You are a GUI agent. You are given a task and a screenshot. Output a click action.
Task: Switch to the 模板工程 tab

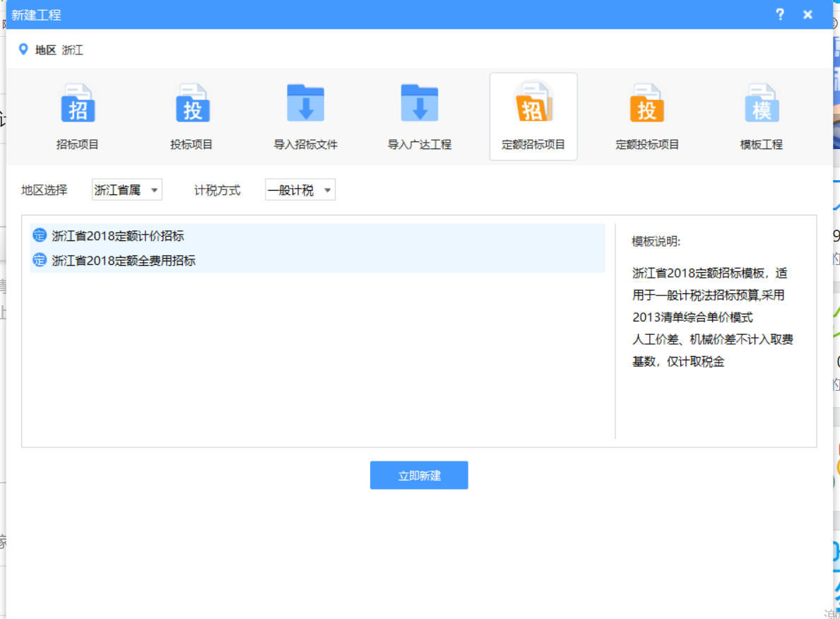761,117
